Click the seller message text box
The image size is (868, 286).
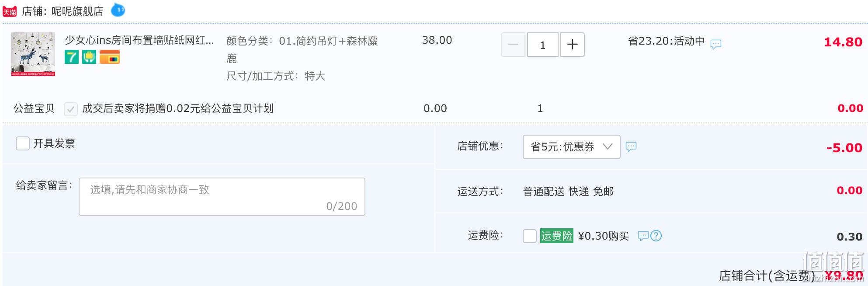point(222,196)
